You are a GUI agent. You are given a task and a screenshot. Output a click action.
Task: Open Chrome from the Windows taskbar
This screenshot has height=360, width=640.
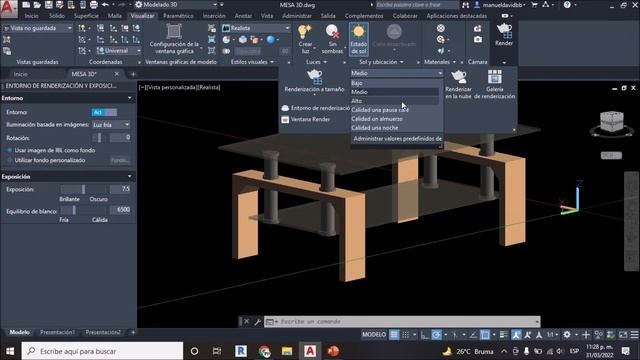(x=264, y=351)
